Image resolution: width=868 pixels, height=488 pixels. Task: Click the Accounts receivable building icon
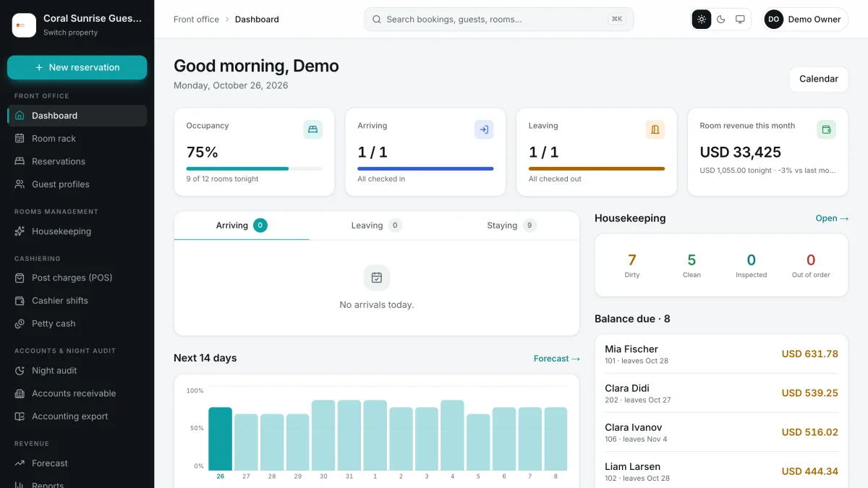[x=20, y=393]
